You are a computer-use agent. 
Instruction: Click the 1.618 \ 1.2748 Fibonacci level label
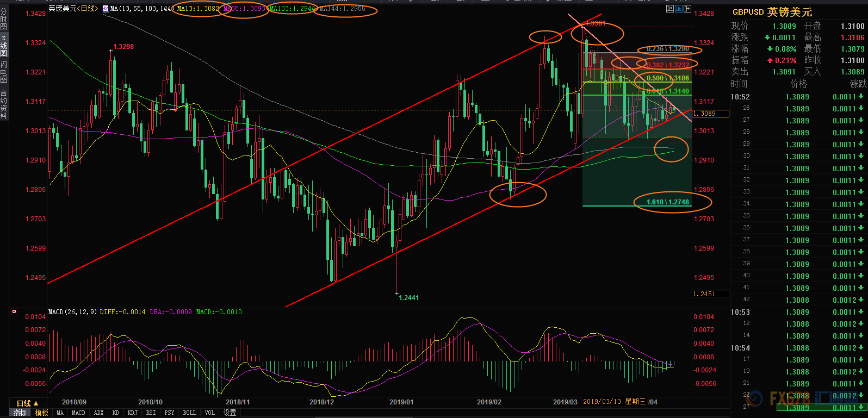click(668, 202)
